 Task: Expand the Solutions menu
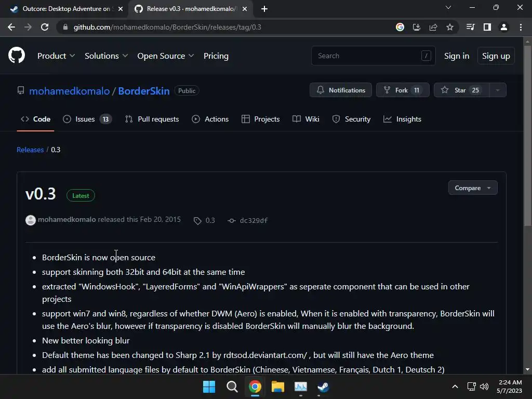pyautogui.click(x=106, y=56)
